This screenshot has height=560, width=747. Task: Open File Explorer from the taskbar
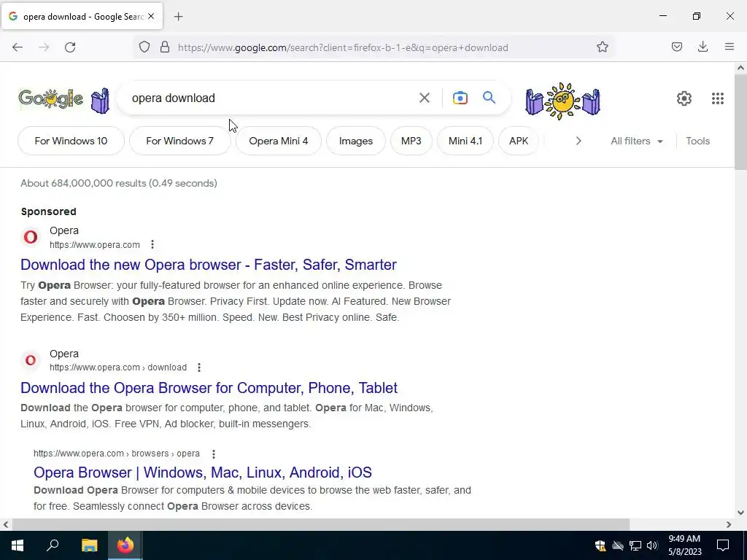coord(89,545)
